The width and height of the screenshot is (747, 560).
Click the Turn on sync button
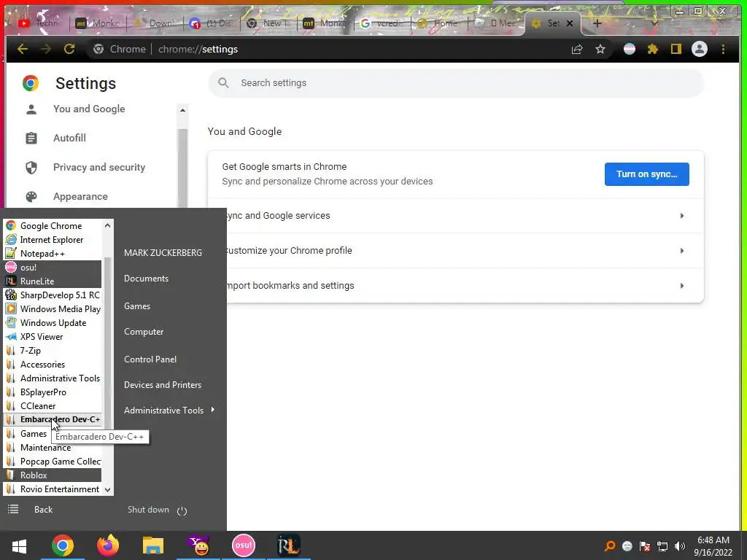pos(646,174)
